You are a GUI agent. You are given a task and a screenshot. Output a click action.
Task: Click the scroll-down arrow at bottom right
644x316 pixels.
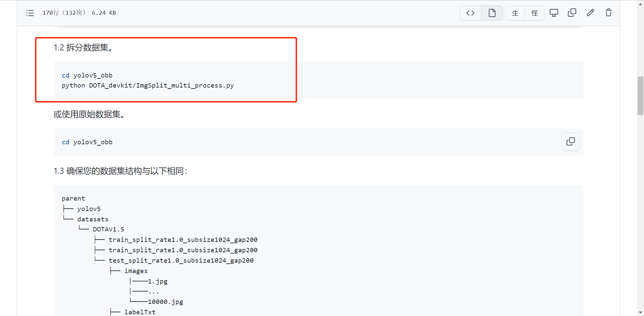coord(640,313)
